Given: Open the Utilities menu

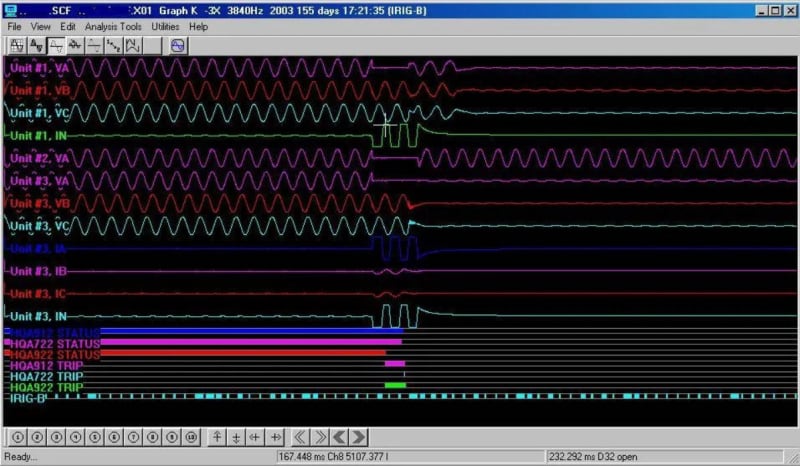Looking at the screenshot, I should (x=165, y=27).
